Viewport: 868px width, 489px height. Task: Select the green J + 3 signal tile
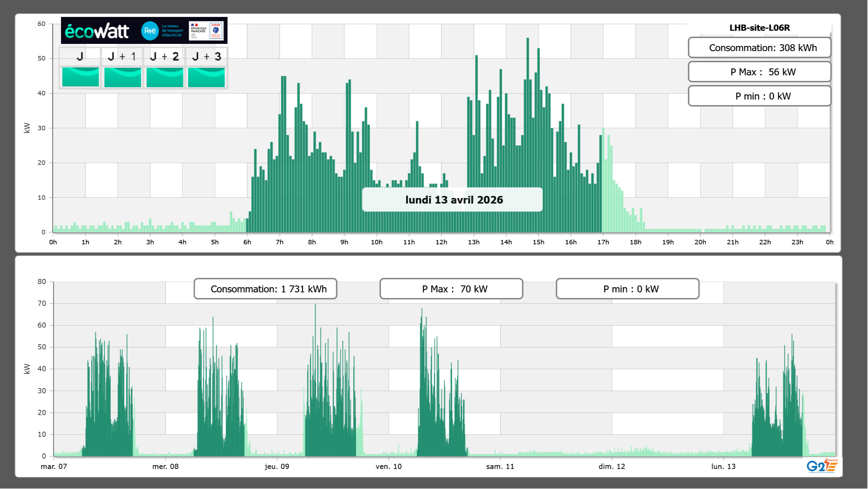click(x=206, y=77)
